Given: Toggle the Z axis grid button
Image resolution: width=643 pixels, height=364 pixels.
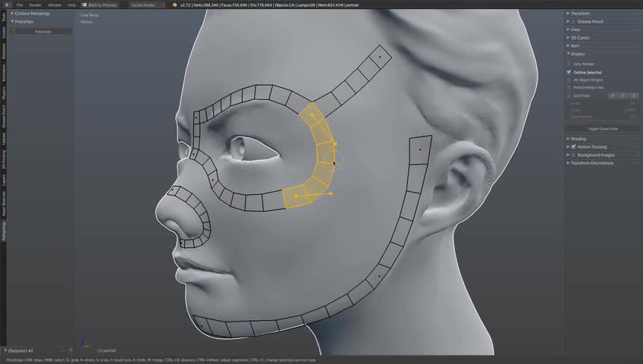Looking at the screenshot, I should pos(634,96).
